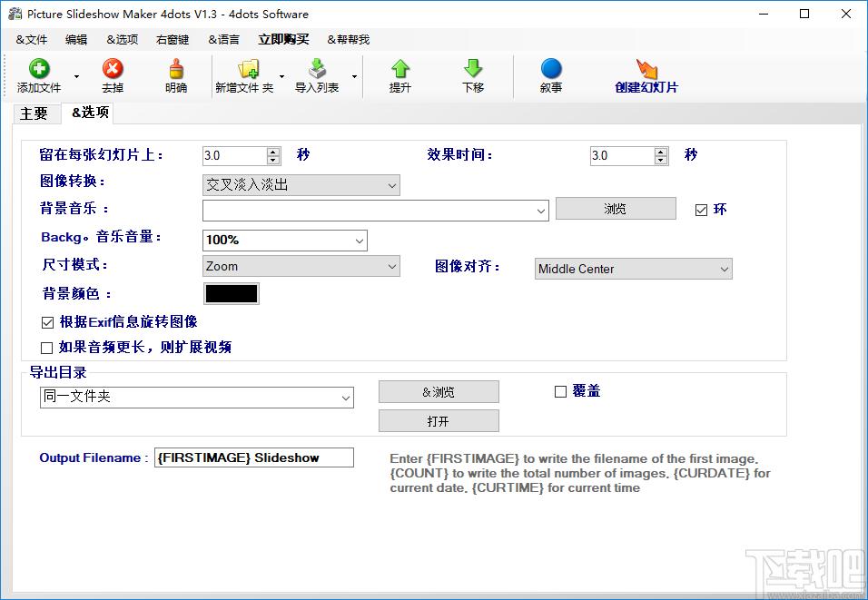The image size is (868, 600).
Task: Close the Picture Slideshow Maker window
Action: 846,14
